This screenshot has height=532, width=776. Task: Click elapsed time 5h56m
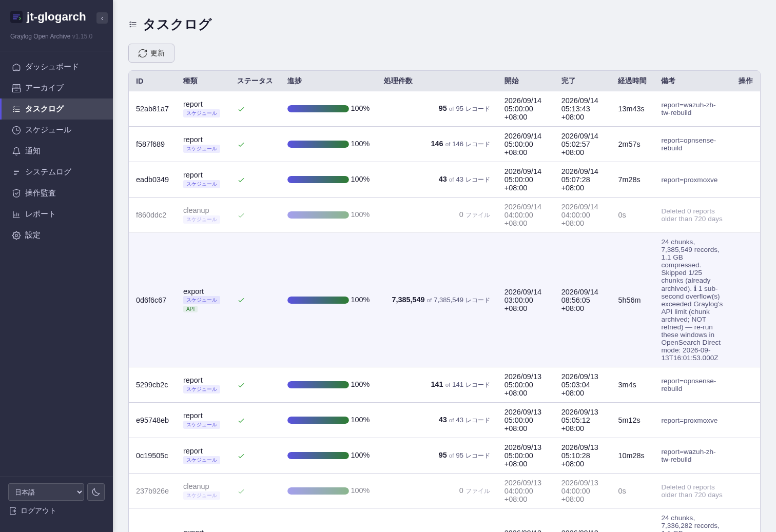tap(629, 300)
